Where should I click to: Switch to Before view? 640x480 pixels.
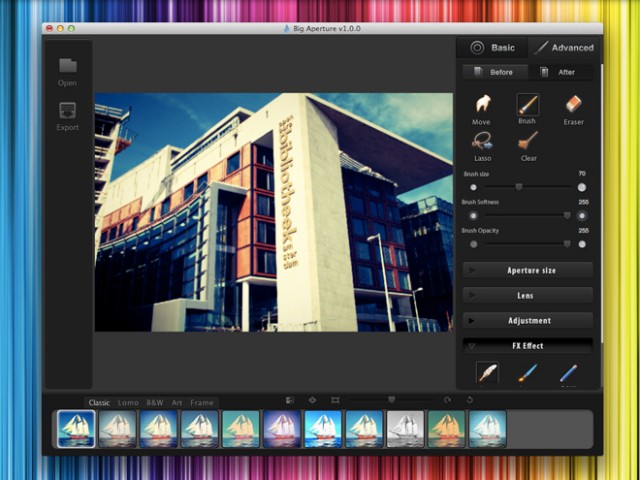[495, 72]
